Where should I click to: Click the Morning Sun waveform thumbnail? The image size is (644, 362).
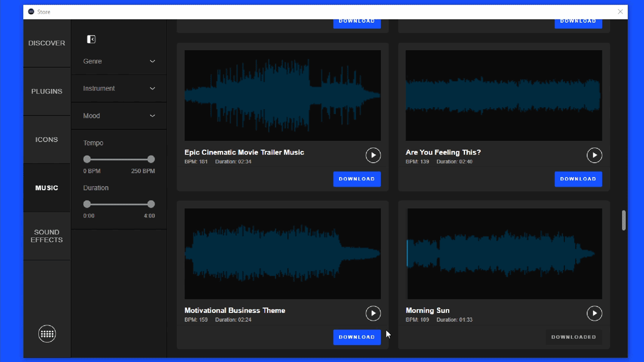tap(504, 254)
